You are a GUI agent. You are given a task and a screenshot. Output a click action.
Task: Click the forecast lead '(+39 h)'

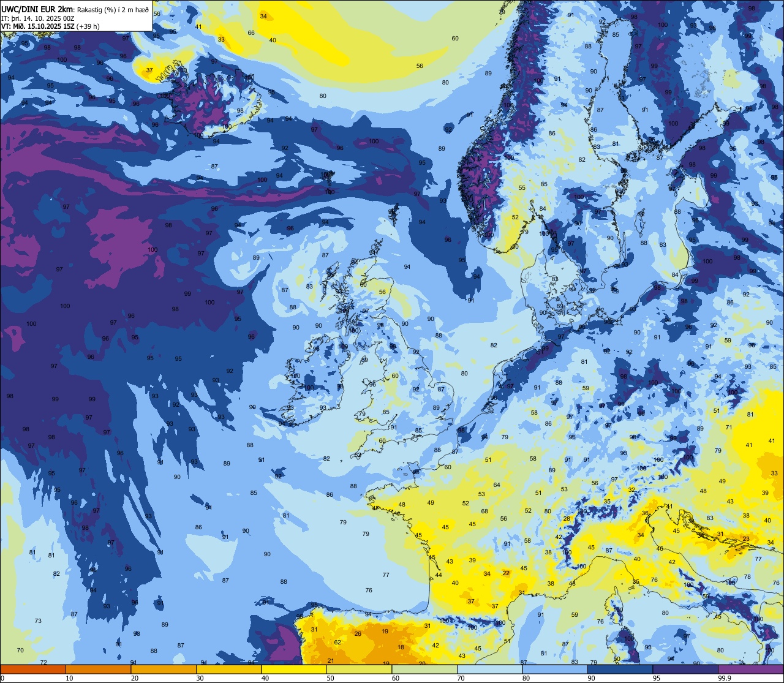[88, 26]
